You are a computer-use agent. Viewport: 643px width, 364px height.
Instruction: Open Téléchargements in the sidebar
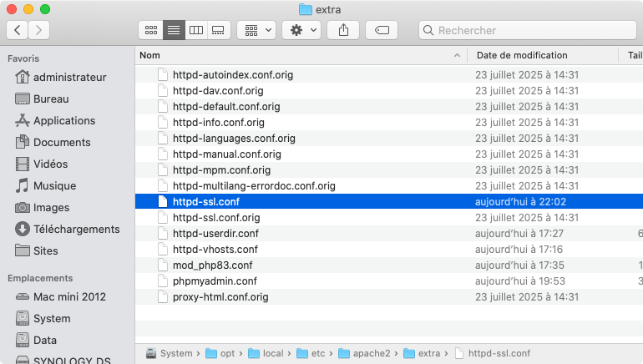[x=76, y=229]
